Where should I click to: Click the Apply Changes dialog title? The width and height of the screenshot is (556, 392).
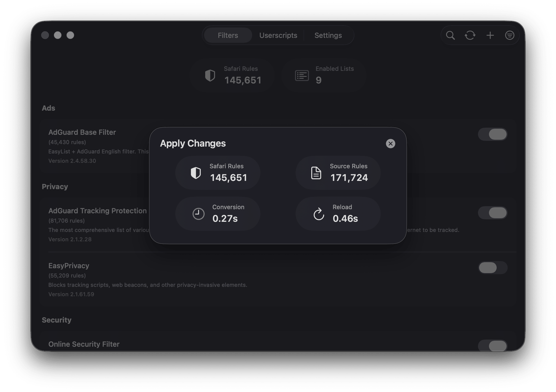[x=193, y=144]
